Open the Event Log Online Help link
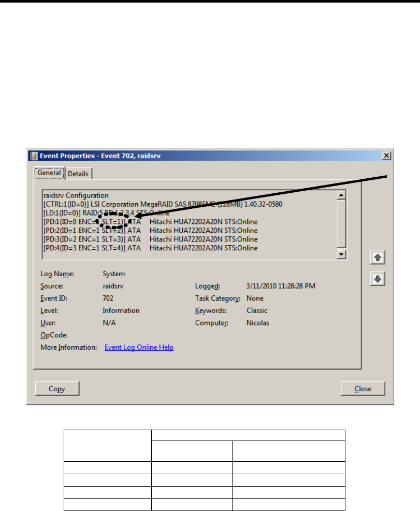Image resolution: width=420 pixels, height=511 pixels. click(x=139, y=347)
